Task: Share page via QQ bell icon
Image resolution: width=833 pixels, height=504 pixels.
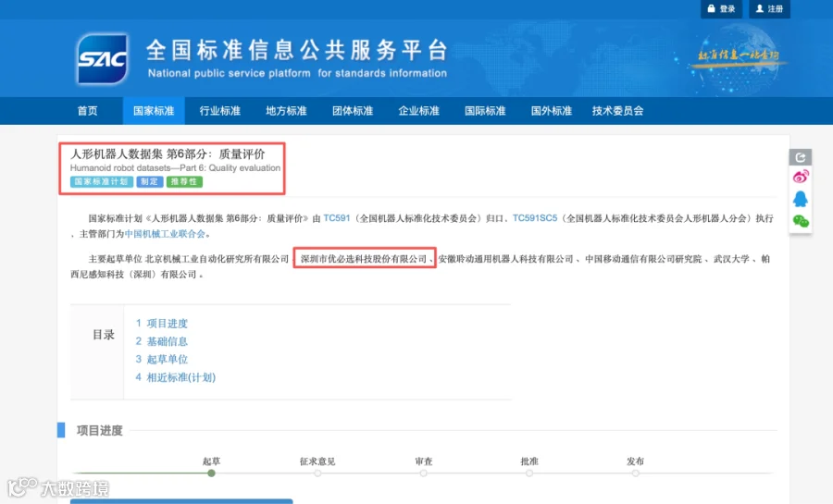Action: pos(801,199)
